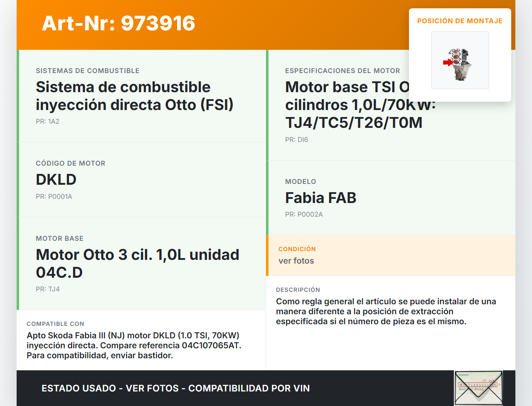Viewport: 532px width, 406px height.
Task: Select the model value 'Fabia FAB'
Action: [321, 198]
